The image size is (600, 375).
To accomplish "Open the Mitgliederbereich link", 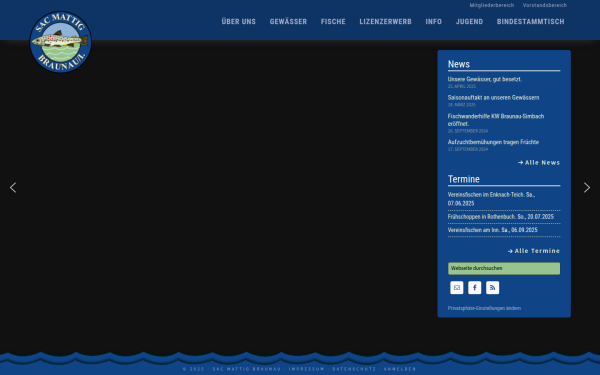I will pyautogui.click(x=492, y=5).
